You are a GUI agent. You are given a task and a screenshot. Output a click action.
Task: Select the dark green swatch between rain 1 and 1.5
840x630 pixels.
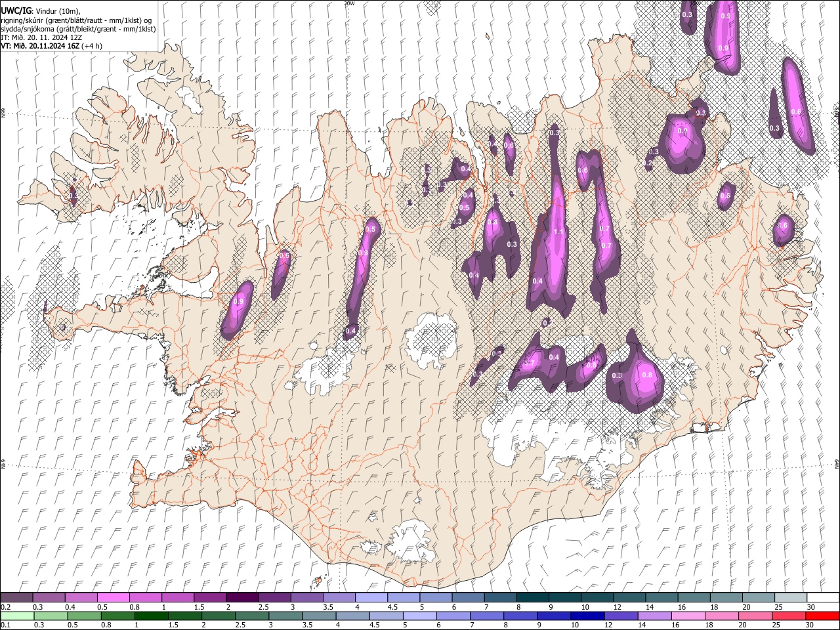[152, 616]
